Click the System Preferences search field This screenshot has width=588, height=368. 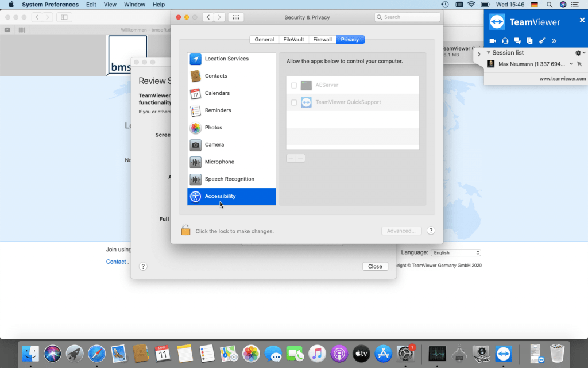pos(407,17)
